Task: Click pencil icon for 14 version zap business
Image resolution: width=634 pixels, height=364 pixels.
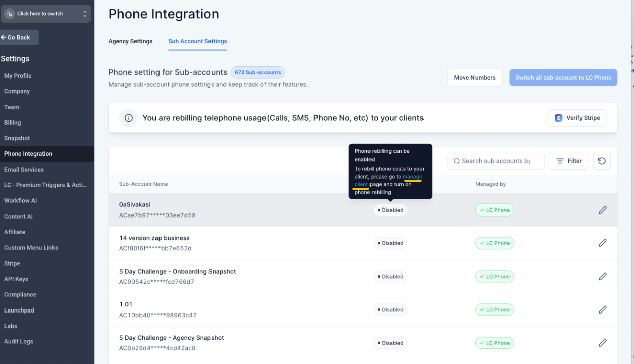Action: (602, 243)
